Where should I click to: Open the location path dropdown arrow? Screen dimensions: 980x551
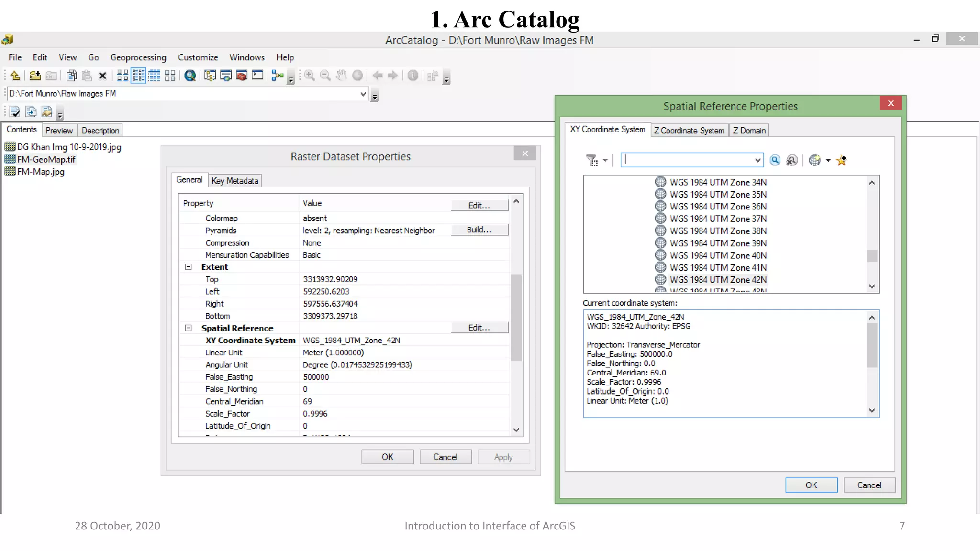[363, 94]
